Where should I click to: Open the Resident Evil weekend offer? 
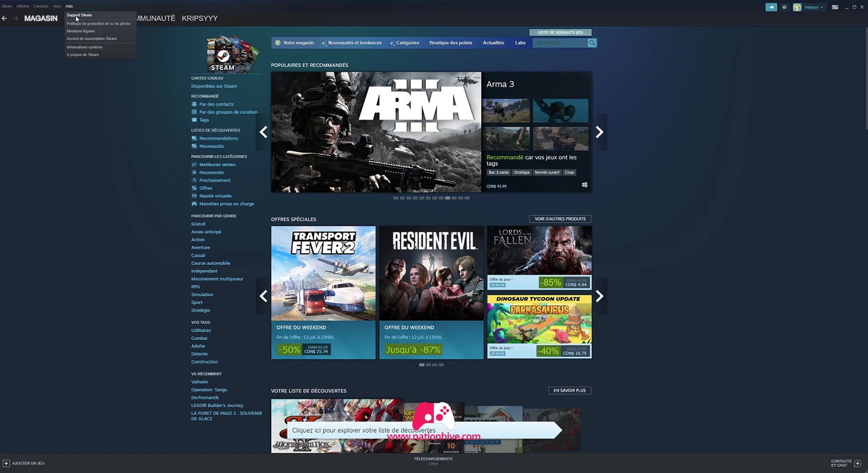(431, 293)
